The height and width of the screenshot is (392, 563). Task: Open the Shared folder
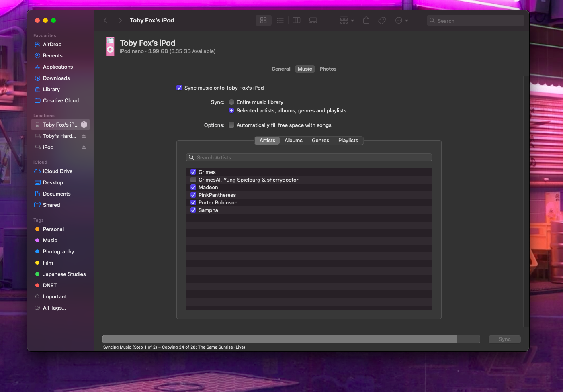pos(51,205)
